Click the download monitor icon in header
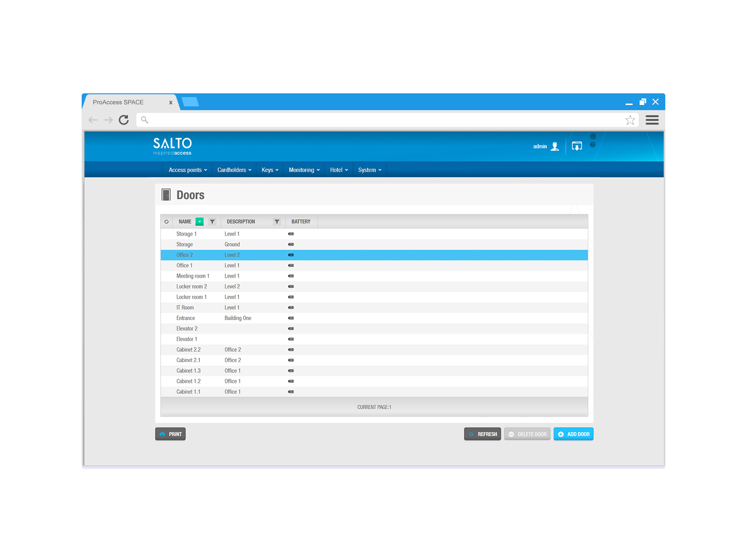Screen dimensions: 747x560 point(577,147)
